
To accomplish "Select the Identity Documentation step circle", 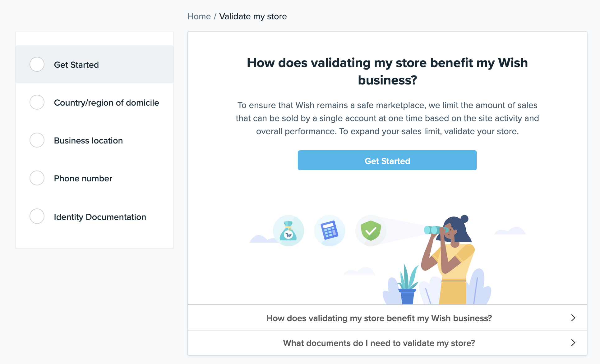I will click(37, 216).
